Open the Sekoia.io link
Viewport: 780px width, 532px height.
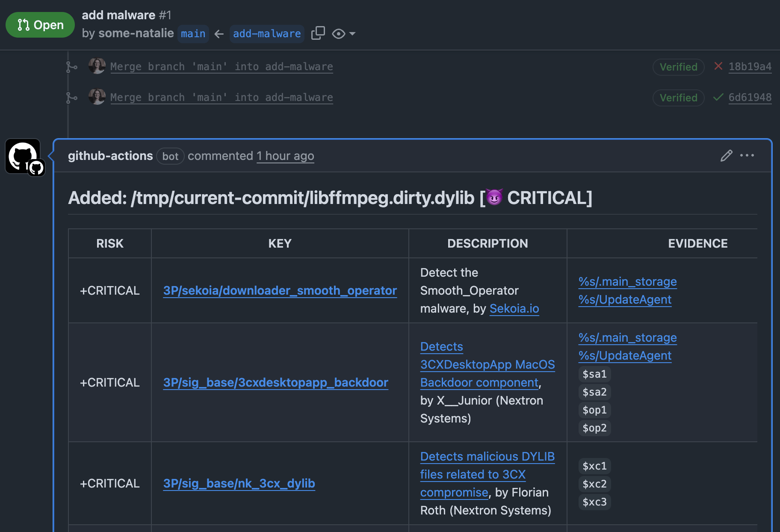pyautogui.click(x=514, y=309)
